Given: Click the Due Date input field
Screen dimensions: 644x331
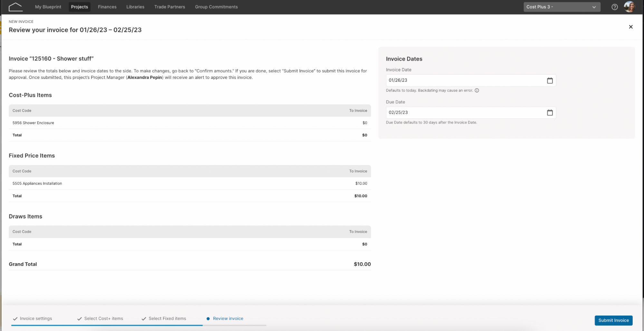Looking at the screenshot, I should pos(471,113).
